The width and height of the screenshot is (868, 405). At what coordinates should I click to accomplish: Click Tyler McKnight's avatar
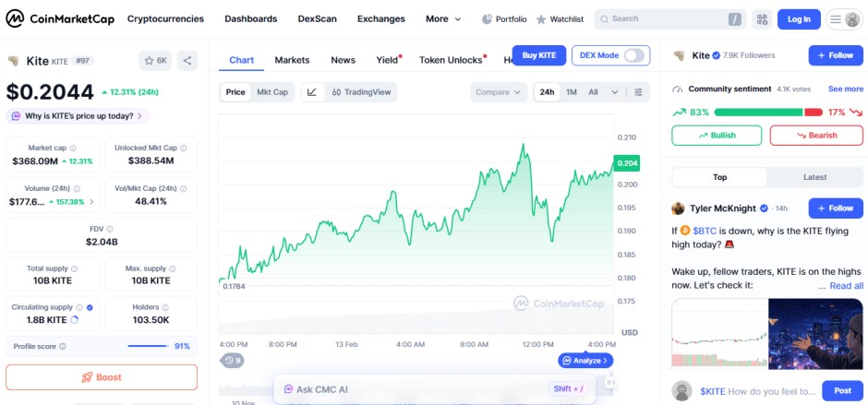pos(678,208)
